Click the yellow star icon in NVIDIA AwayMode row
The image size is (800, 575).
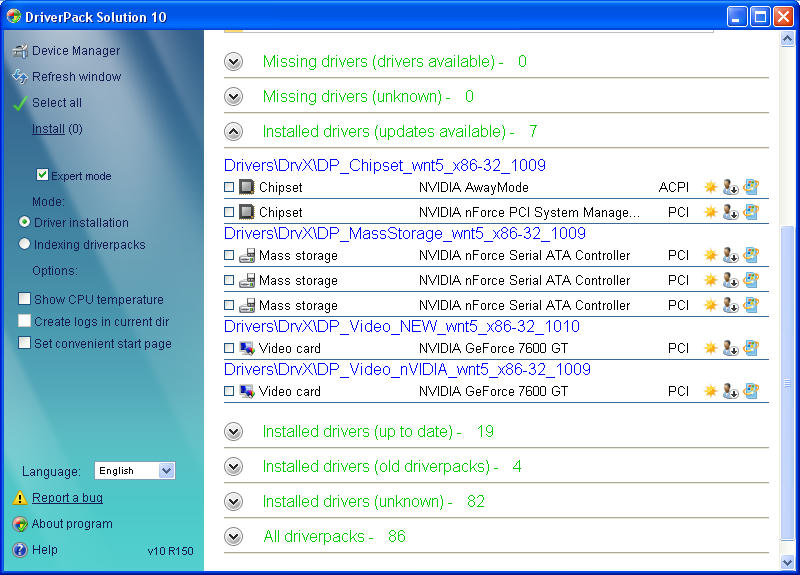710,187
